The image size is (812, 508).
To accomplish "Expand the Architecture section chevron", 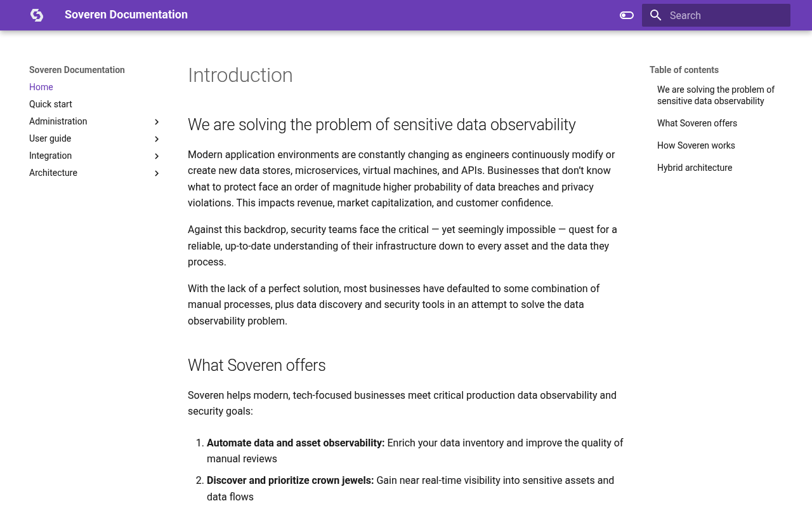I will click(157, 173).
